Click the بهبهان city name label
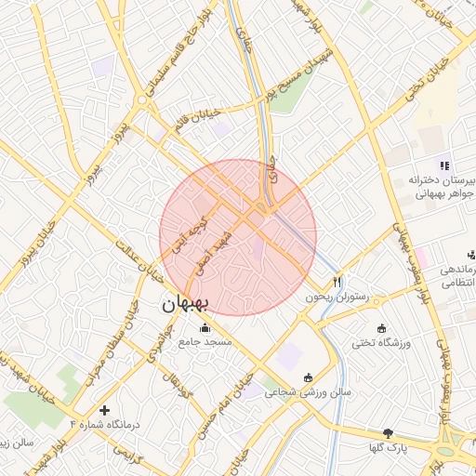This screenshot has width=476, height=476. [185, 304]
